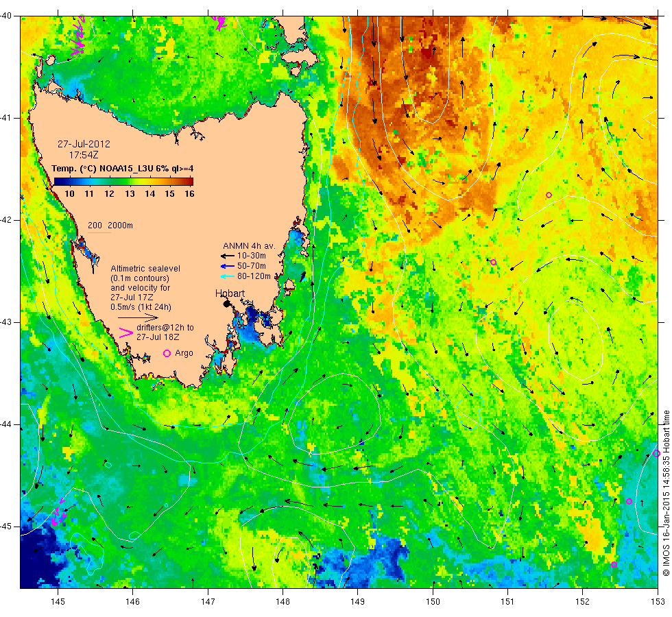Screen dimensions: 672x617
Task: Click the x-axis longitude label 149
Action: pyautogui.click(x=358, y=602)
